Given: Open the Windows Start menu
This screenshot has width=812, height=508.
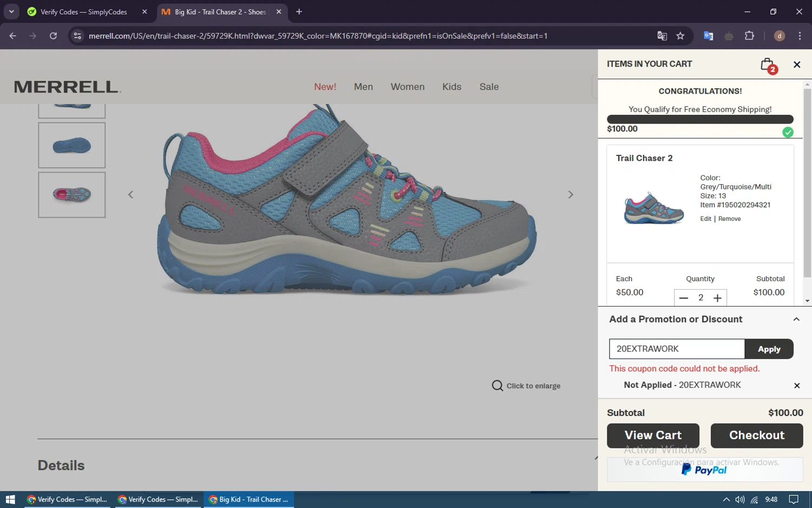Looking at the screenshot, I should (x=10, y=499).
